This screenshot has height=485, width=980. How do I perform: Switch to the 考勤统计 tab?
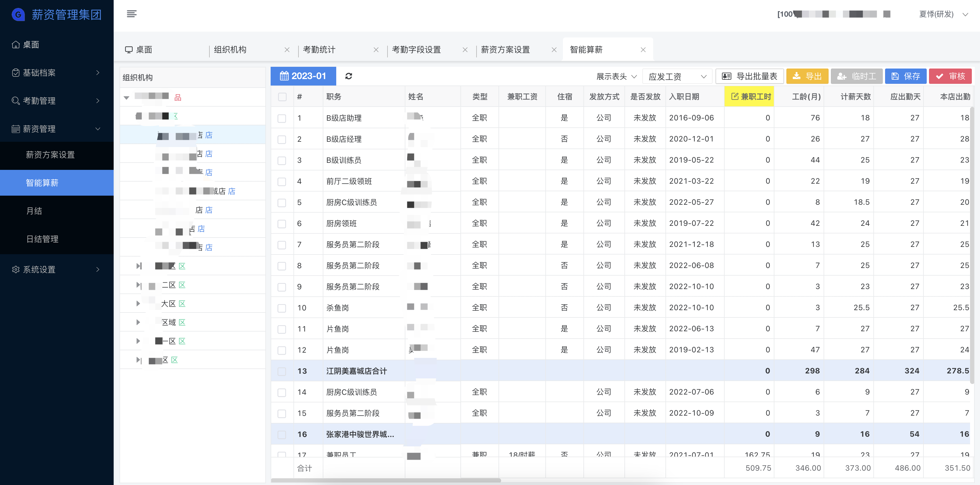click(319, 50)
